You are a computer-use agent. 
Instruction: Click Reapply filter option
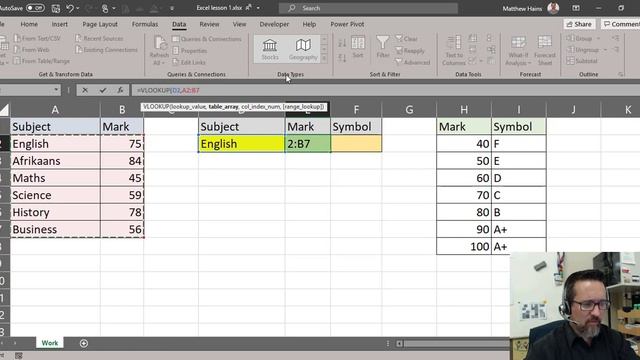point(410,51)
